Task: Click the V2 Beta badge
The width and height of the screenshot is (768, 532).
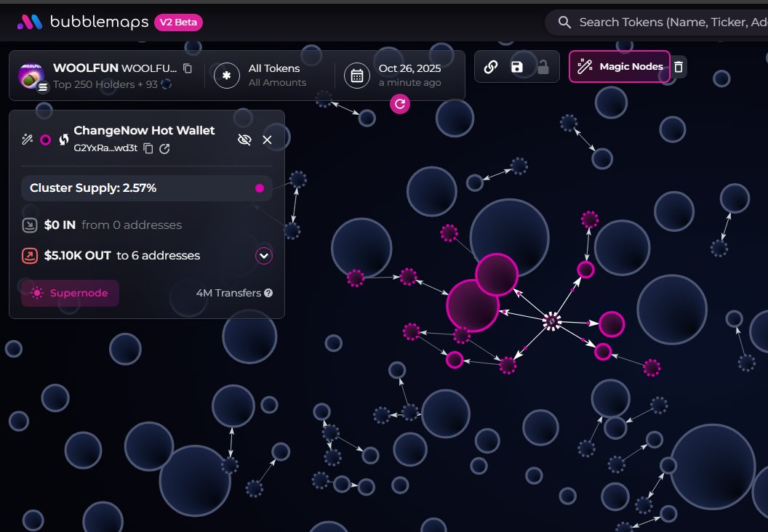Action: pos(178,23)
